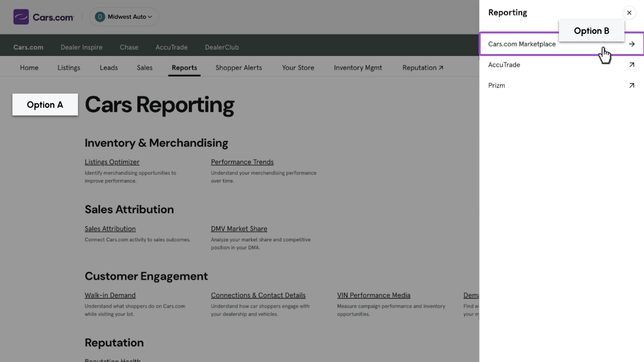This screenshot has width=644, height=362.
Task: Expand the Midwest Auto dealer dropdown
Action: click(124, 17)
